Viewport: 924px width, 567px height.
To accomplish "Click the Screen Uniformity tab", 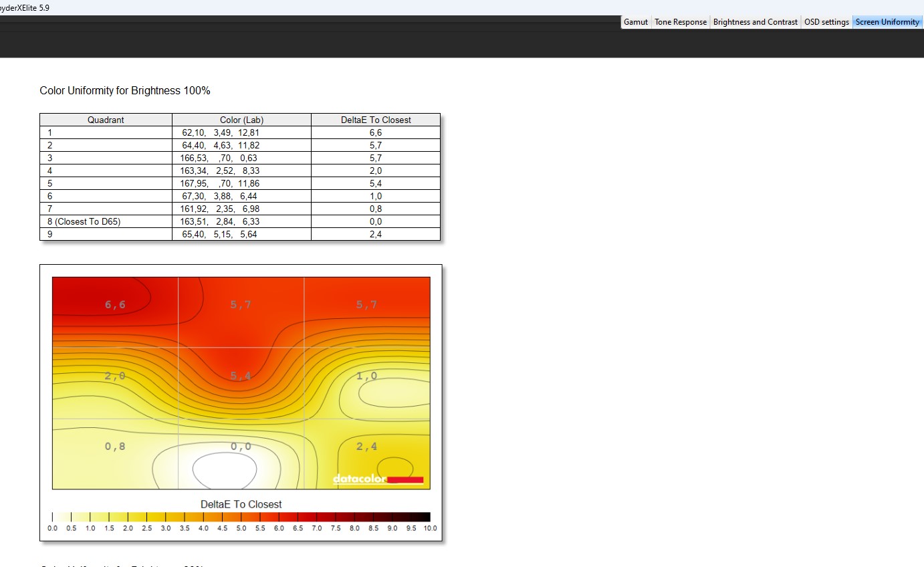I will point(887,22).
